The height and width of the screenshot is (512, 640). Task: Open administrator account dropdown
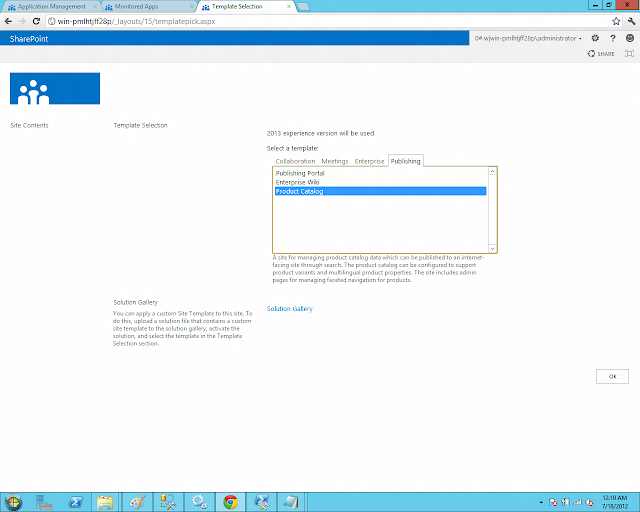click(528, 38)
